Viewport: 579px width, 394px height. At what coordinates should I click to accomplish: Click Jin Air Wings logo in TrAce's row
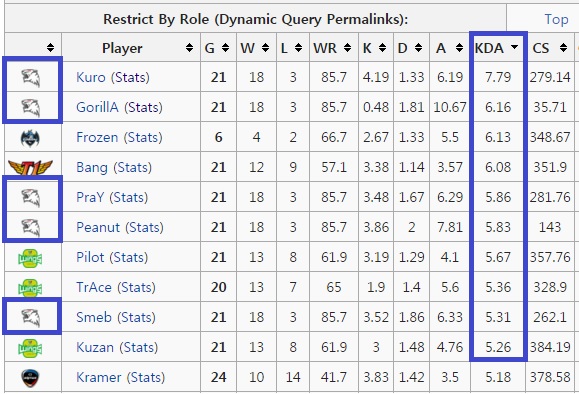tap(30, 288)
